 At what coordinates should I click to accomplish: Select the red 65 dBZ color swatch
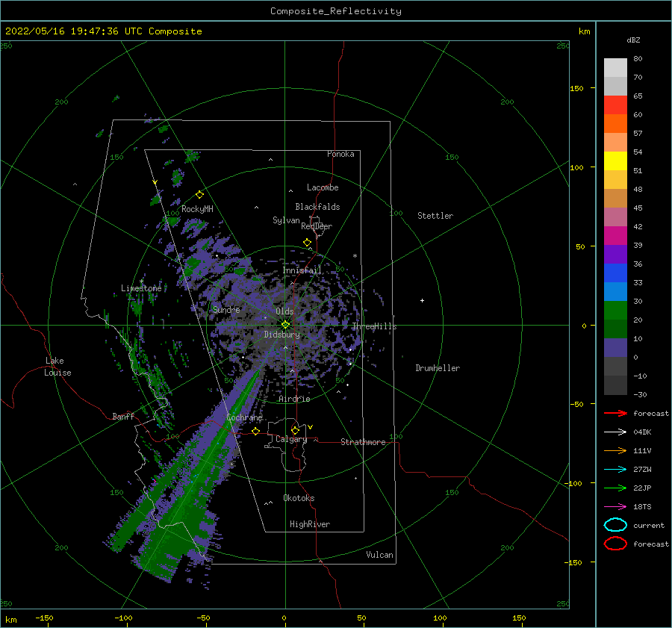tap(615, 105)
